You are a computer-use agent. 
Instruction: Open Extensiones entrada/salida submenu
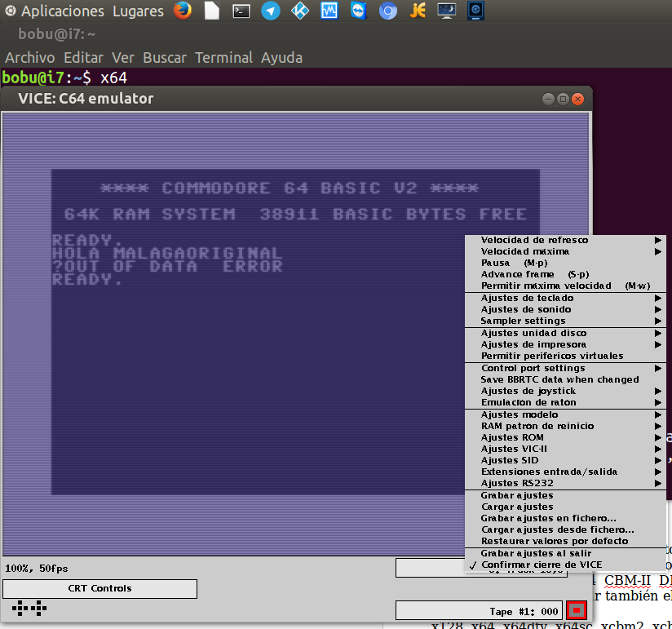[x=565, y=472]
